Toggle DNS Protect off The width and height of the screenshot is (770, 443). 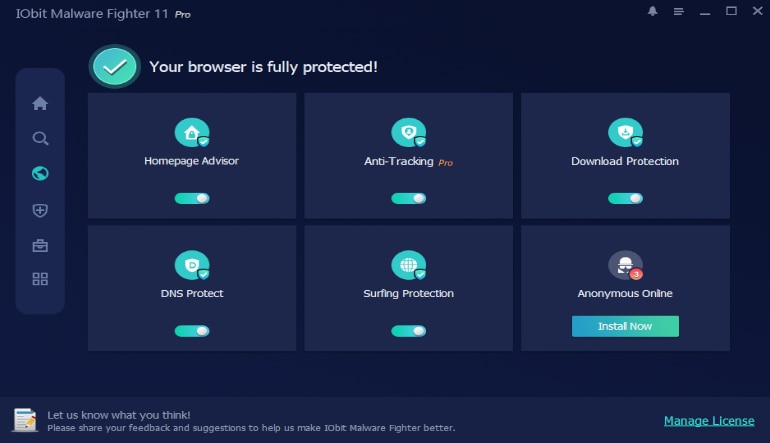[x=192, y=331]
